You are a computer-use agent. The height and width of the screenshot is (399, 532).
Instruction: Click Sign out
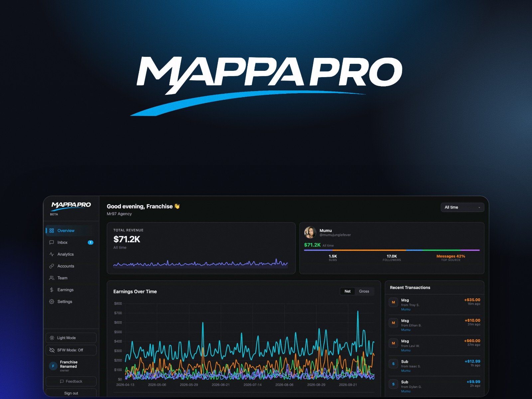pos(71,393)
